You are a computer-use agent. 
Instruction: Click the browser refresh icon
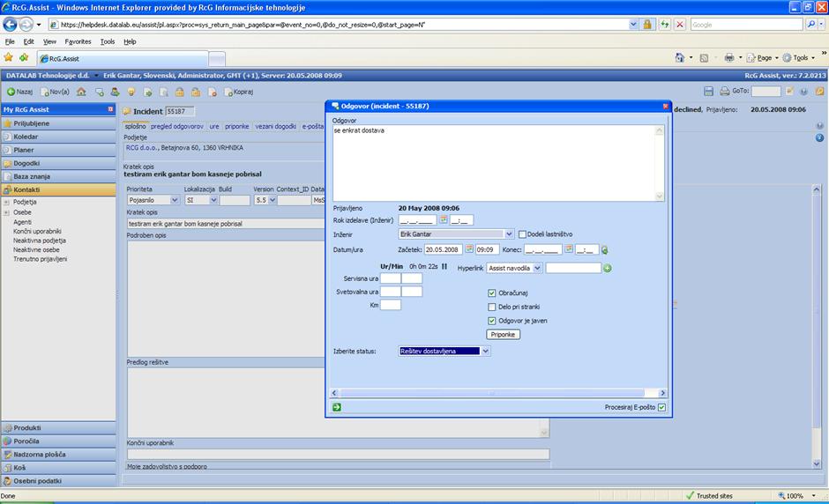[664, 25]
